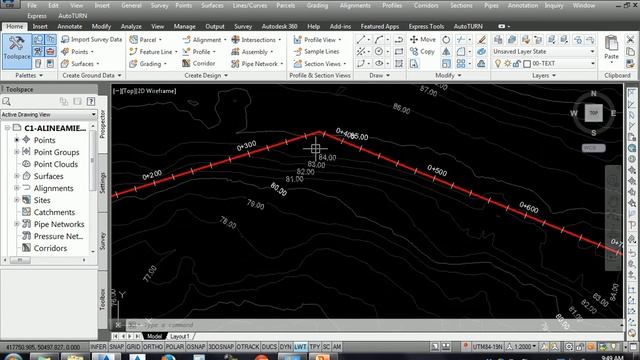Toggle ORTHO mode in status bar
The height and width of the screenshot is (360, 640).
[x=153, y=347]
